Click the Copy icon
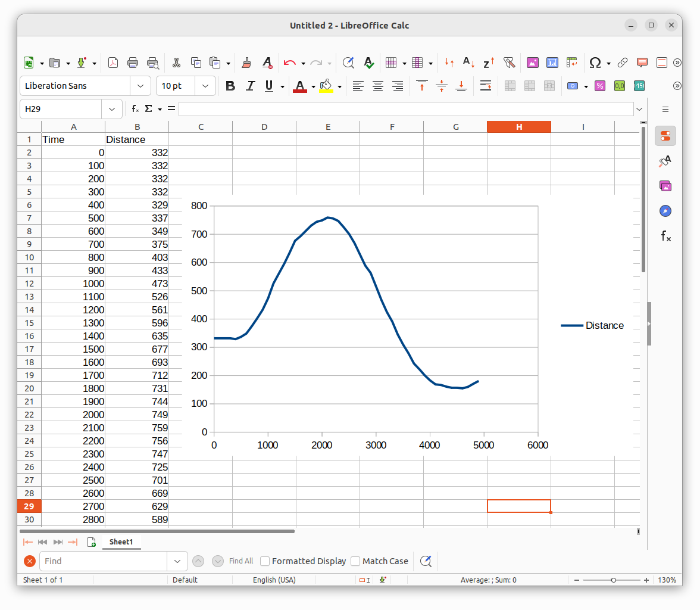 pos(196,63)
